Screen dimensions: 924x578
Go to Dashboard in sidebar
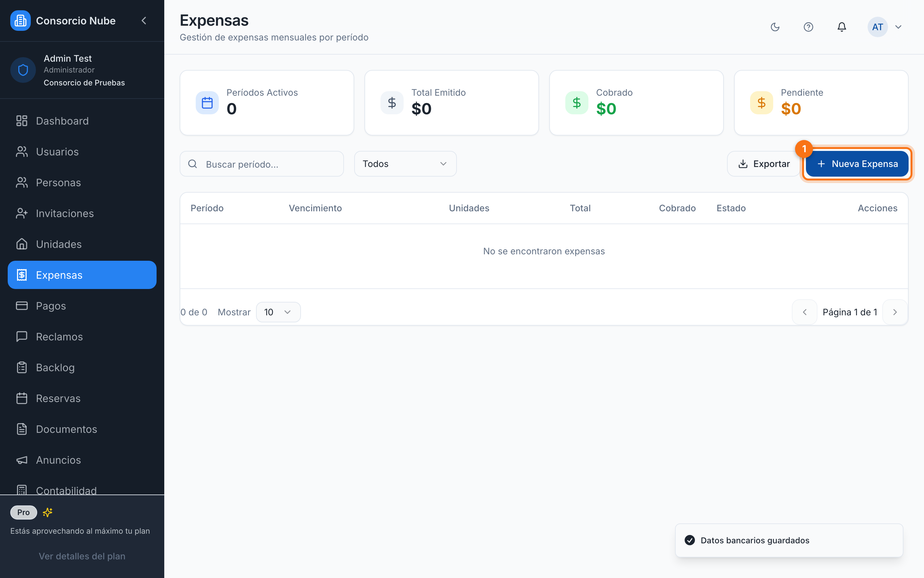click(82, 121)
